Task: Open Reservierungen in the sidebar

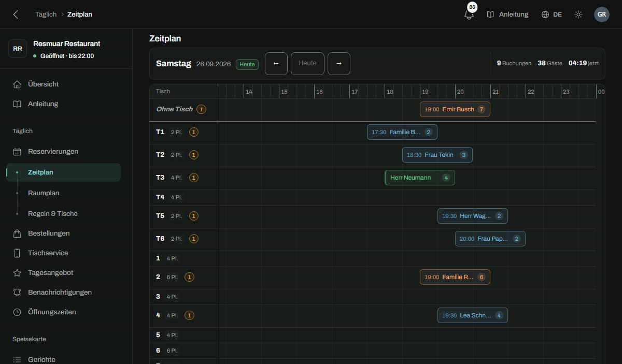Action: pyautogui.click(x=63, y=152)
